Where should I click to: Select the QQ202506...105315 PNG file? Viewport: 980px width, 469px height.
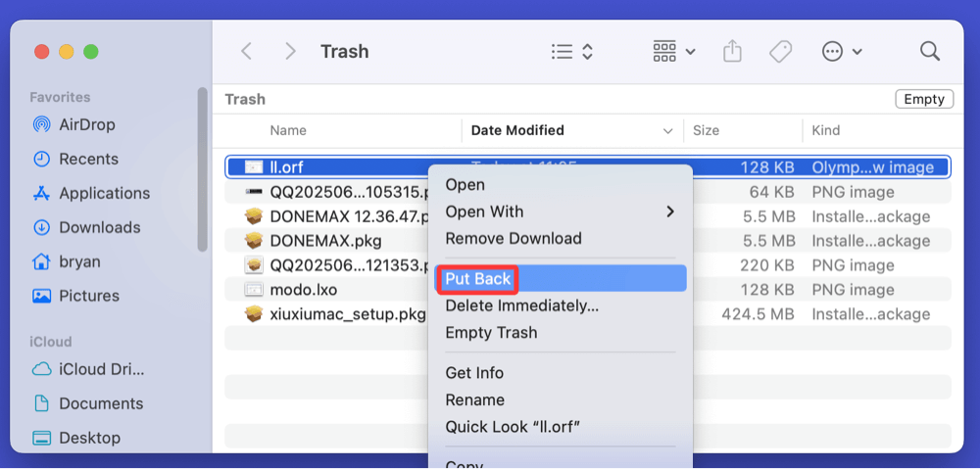(x=587, y=192)
